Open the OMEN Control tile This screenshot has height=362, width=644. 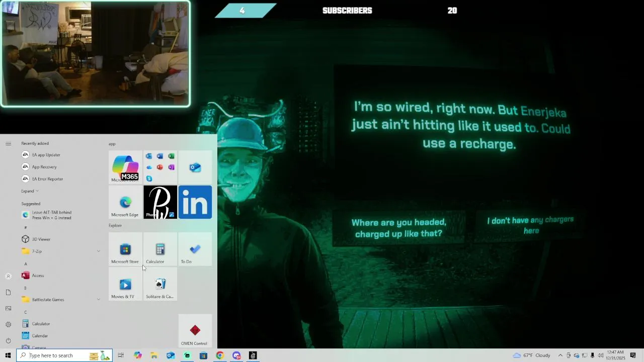pyautogui.click(x=195, y=331)
